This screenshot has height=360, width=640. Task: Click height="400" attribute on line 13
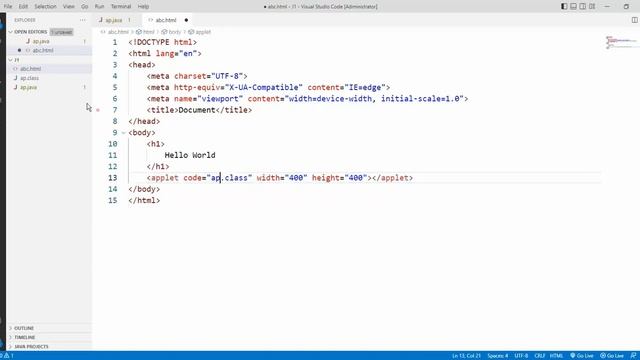(x=339, y=178)
